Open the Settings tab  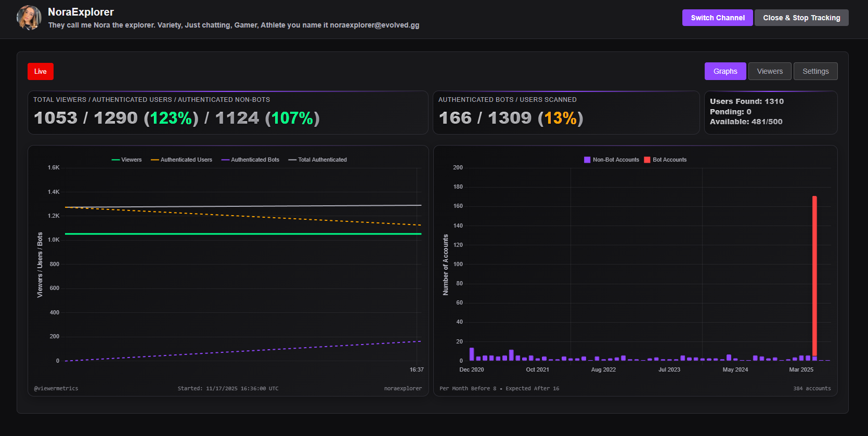(815, 71)
